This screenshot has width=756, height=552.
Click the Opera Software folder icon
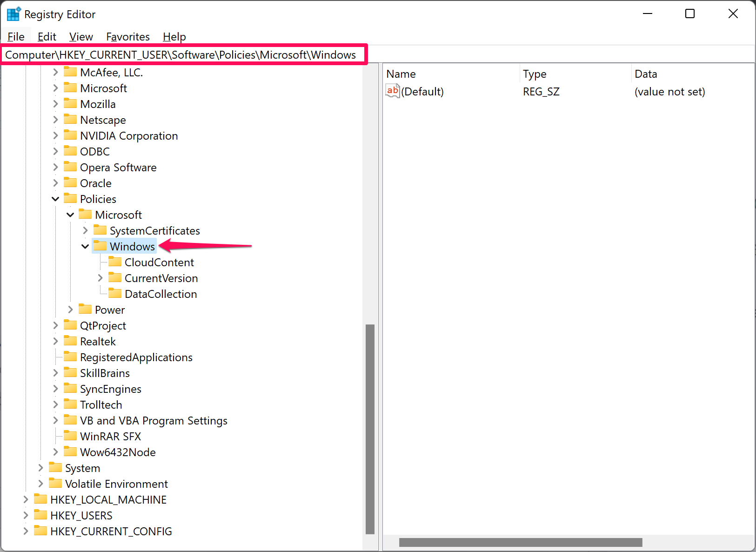coord(70,167)
